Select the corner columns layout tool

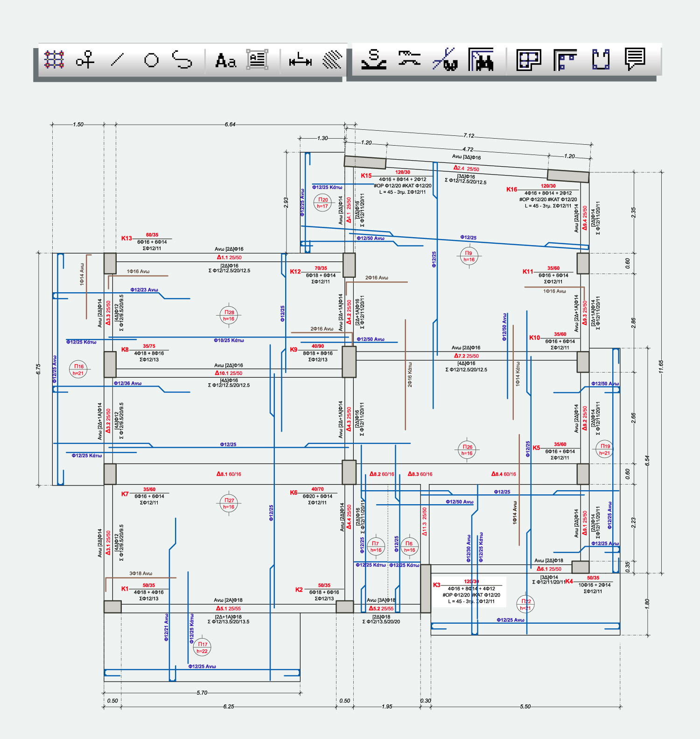565,60
